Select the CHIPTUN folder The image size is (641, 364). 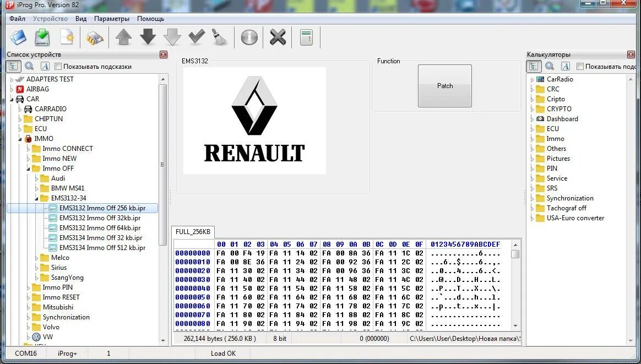[x=48, y=119]
